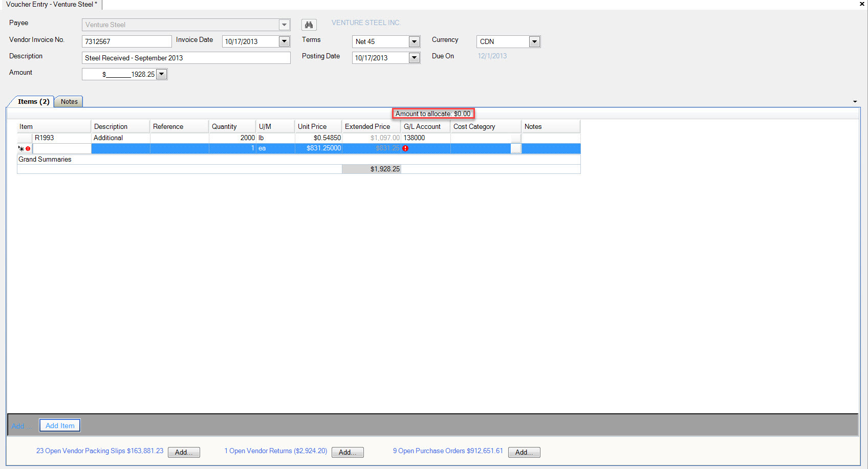
Task: Sort by G/L Account column header
Action: pos(426,126)
